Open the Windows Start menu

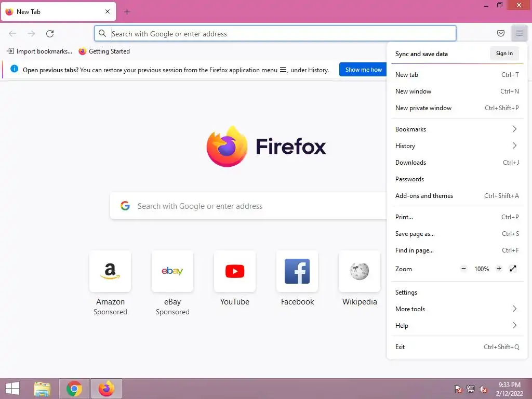(12, 389)
